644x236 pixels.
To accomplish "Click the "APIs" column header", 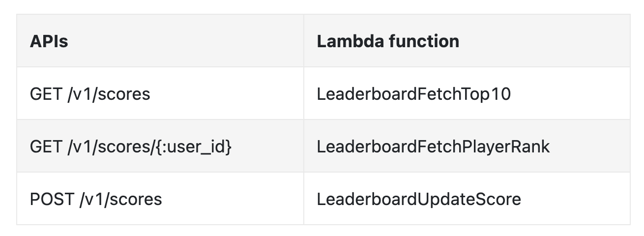I will (x=49, y=41).
